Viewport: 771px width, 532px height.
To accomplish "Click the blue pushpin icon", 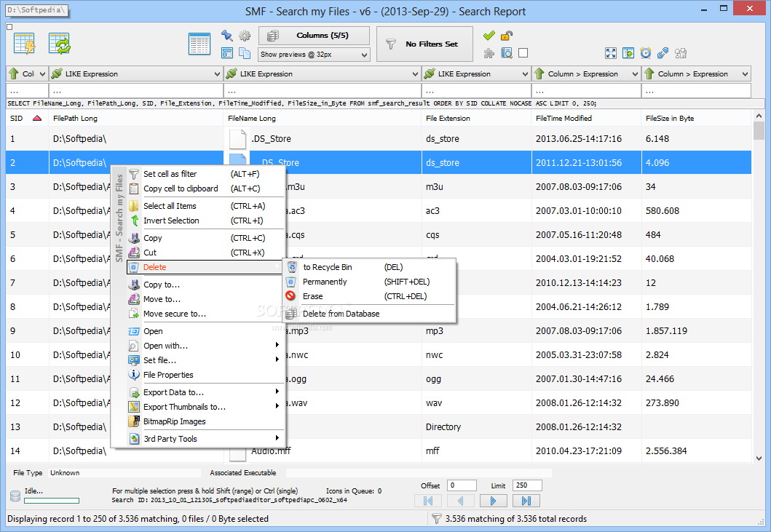I will coord(226,36).
